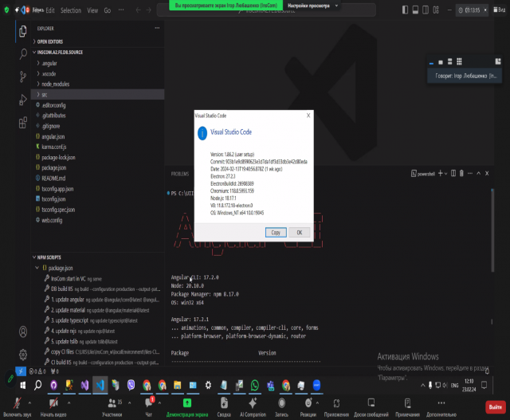The image size is (510, 420).
Task: Click Copy in About dialog
Action: (276, 232)
